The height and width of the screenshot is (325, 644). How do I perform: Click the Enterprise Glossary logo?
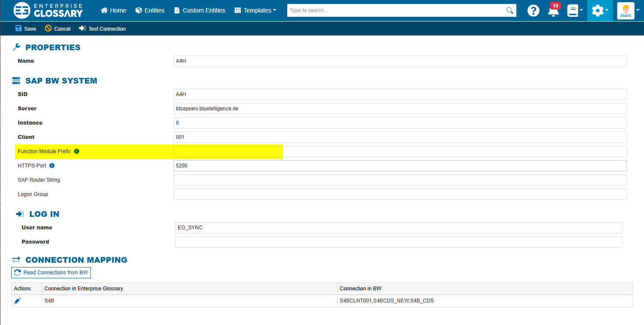pyautogui.click(x=48, y=10)
